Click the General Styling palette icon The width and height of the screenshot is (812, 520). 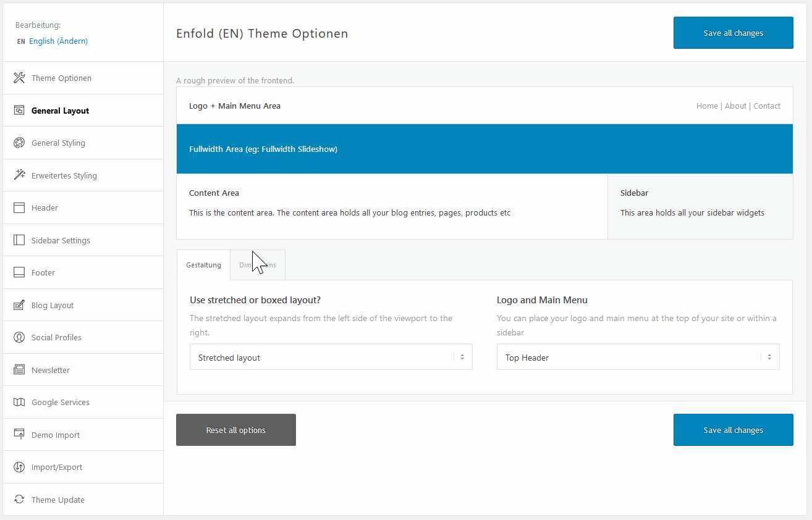click(19, 143)
